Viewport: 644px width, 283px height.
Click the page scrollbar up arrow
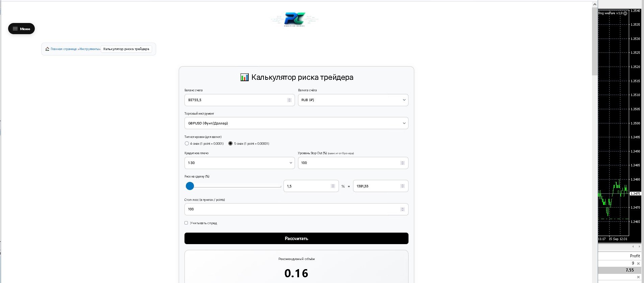[x=595, y=4]
